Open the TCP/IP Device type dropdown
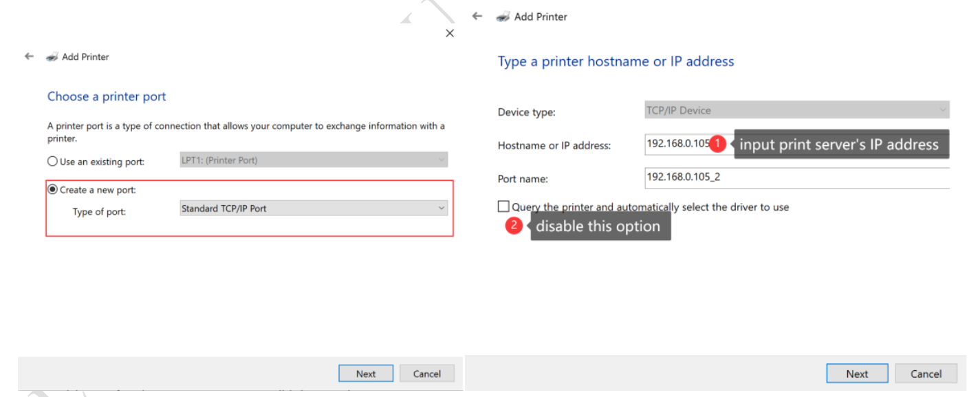 797,110
